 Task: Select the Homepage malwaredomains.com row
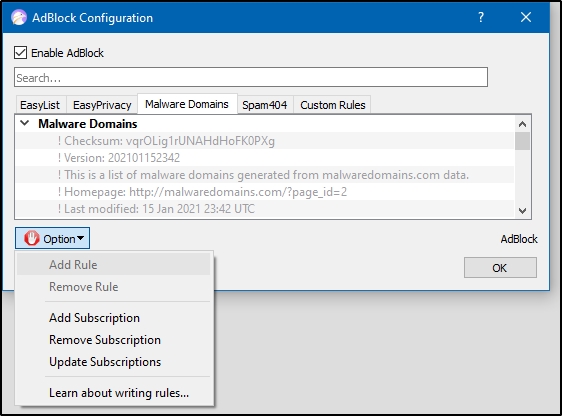point(265,192)
